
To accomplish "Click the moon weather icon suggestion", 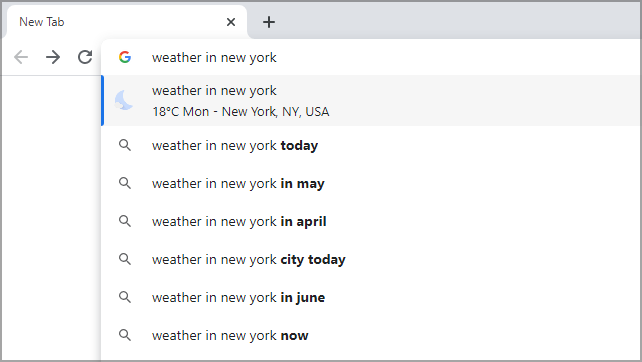I will (124, 100).
